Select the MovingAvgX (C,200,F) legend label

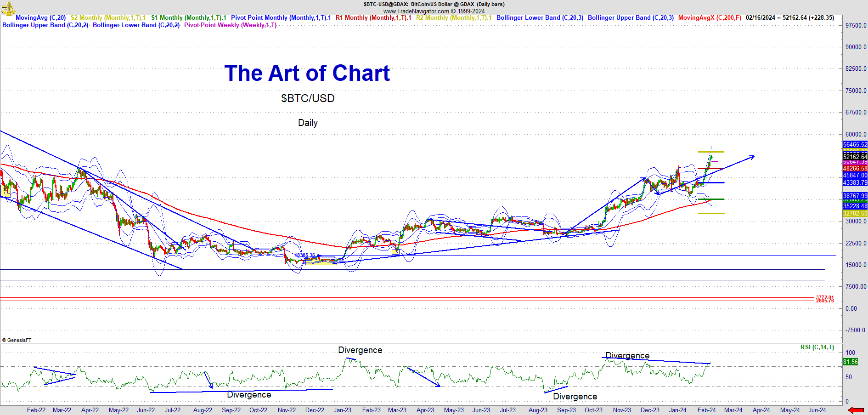(x=710, y=18)
